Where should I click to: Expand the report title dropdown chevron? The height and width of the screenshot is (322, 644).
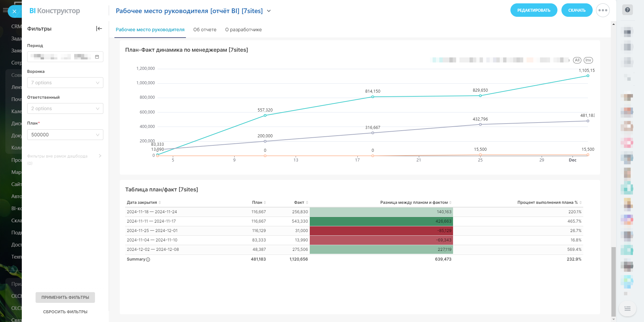(x=269, y=11)
